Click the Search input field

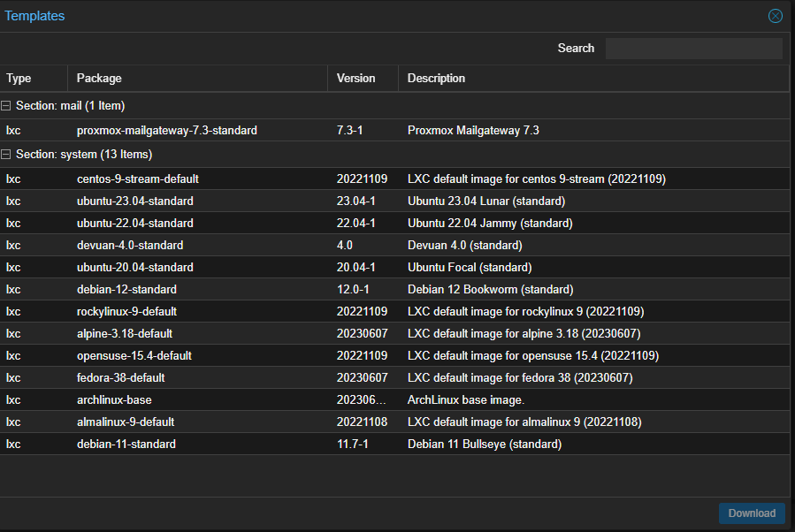click(x=693, y=48)
